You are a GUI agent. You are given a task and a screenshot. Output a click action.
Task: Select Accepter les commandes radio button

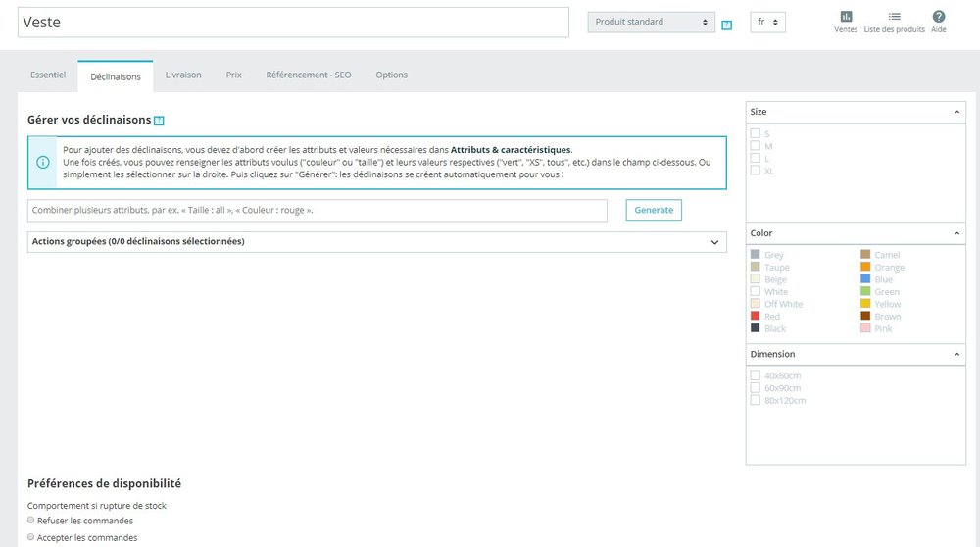click(x=30, y=537)
